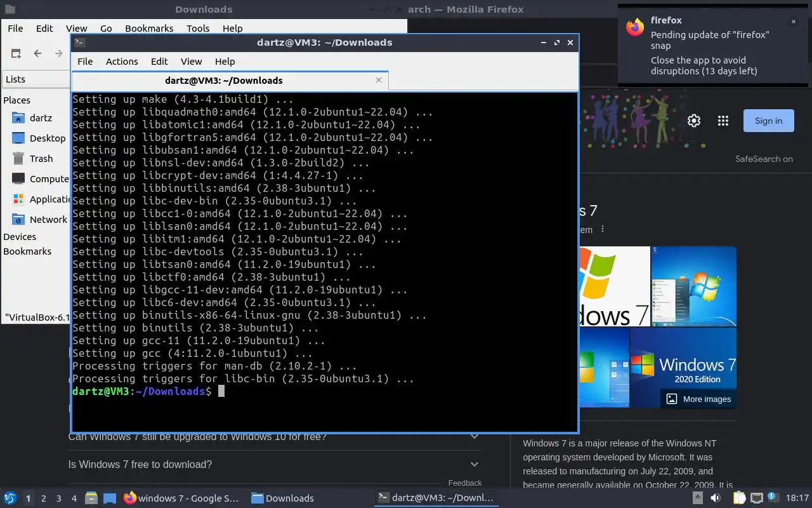This screenshot has width=812, height=508.
Task: Open the terminal File menu
Action: [85, 62]
